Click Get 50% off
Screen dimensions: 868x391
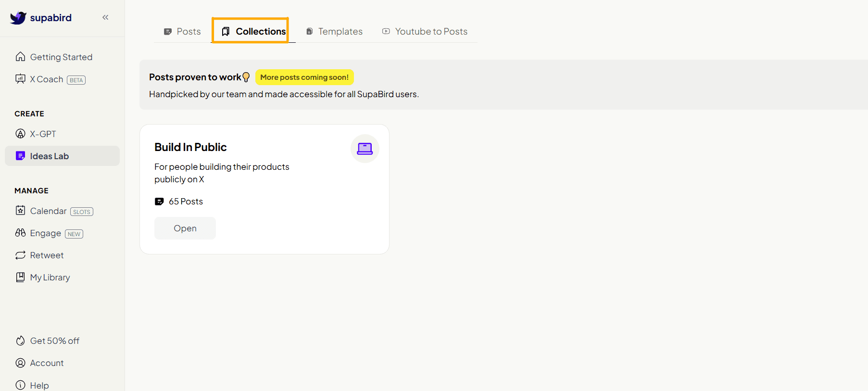(62, 341)
